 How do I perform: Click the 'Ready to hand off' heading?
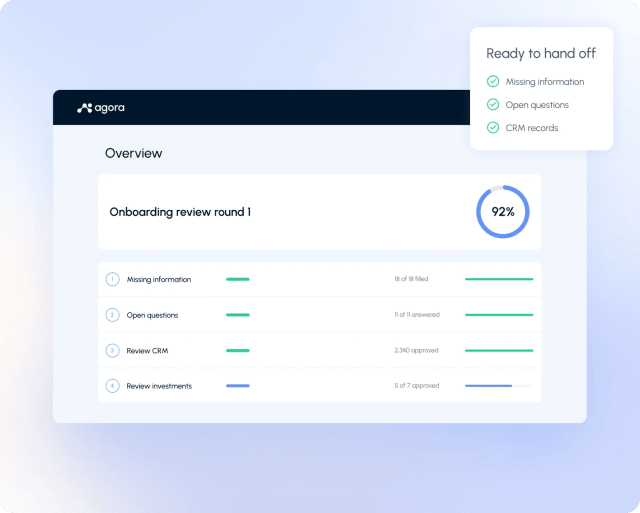(x=541, y=53)
